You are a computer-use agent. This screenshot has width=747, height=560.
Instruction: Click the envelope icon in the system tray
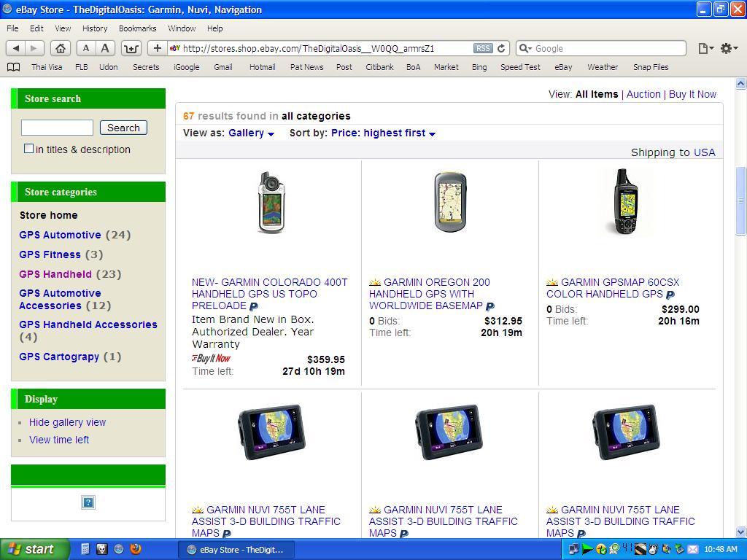coord(693,550)
